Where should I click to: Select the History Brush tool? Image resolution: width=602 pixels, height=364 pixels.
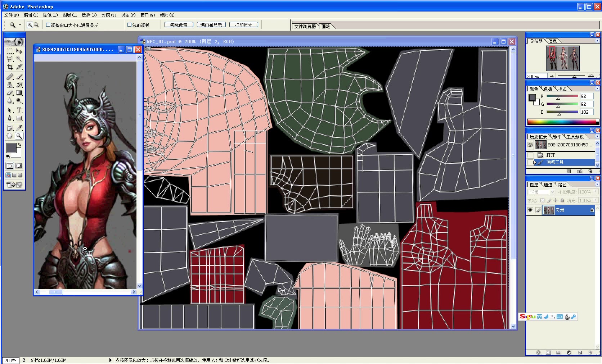(x=19, y=85)
